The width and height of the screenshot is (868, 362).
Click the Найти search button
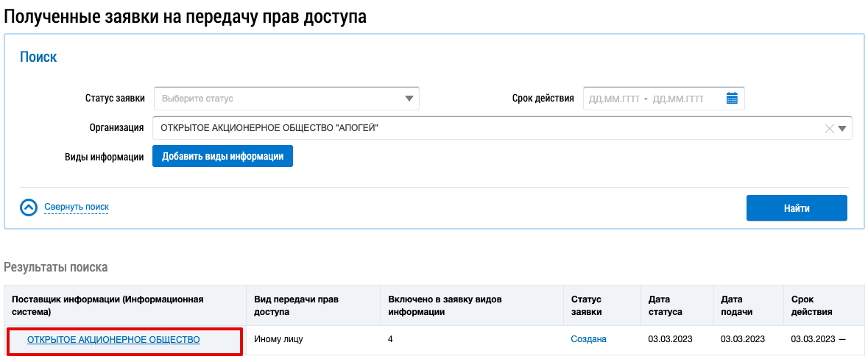tap(796, 208)
